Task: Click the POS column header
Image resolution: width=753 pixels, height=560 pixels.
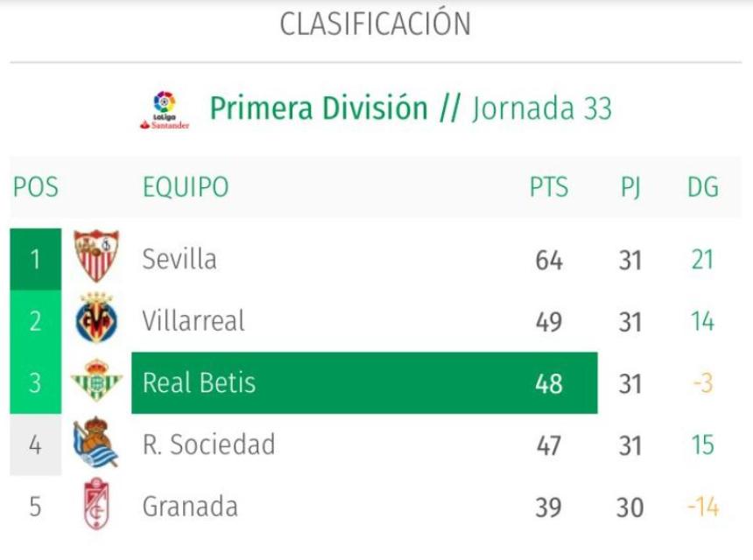Action: tap(36, 187)
